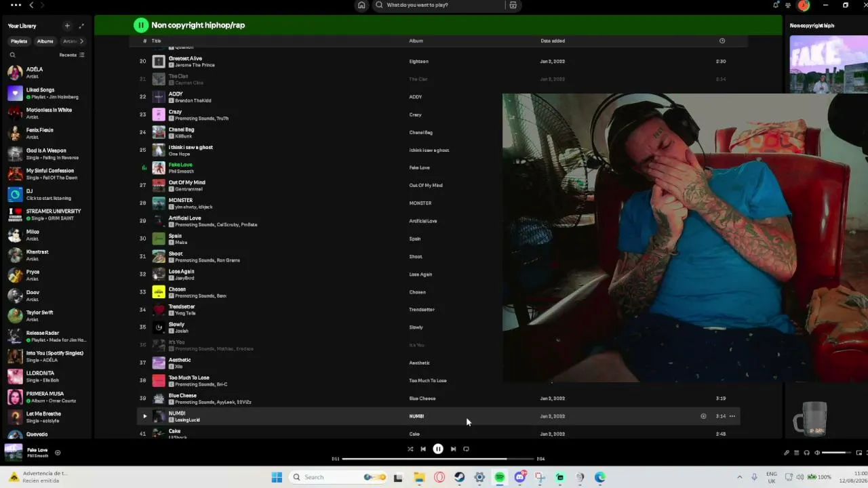Open the Queue panel
The width and height of the screenshot is (868, 488).
797,453
